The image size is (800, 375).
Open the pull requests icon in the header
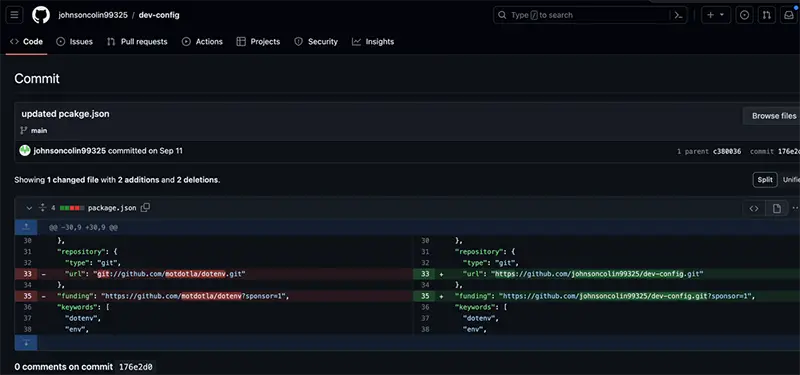coord(766,15)
